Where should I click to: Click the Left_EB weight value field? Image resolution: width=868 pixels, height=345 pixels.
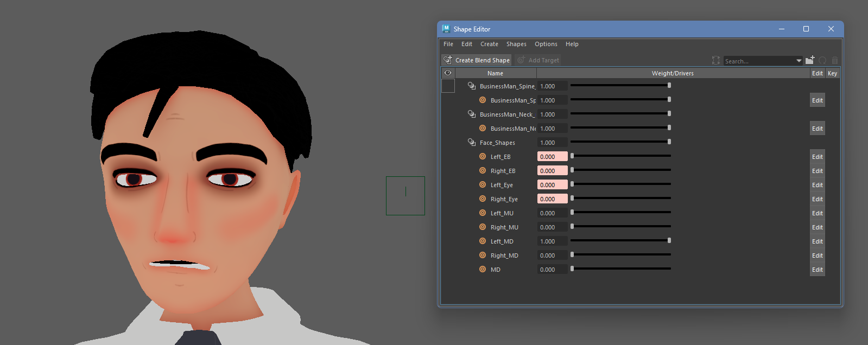click(x=553, y=156)
